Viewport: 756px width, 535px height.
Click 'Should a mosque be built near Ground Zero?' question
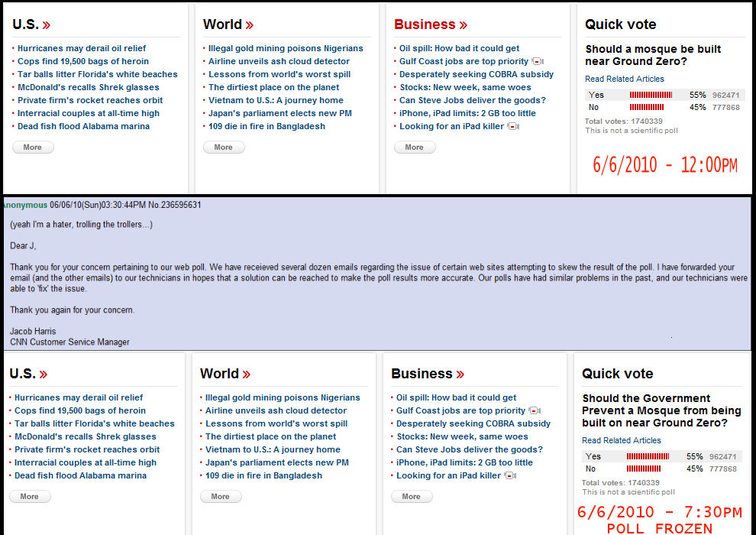[653, 56]
